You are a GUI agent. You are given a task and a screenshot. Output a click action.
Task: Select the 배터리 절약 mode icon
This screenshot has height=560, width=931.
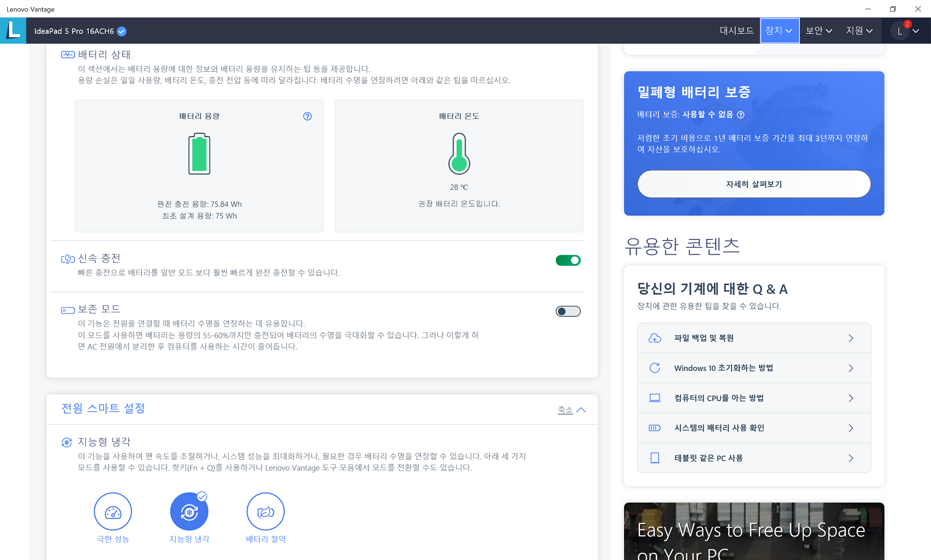265,512
